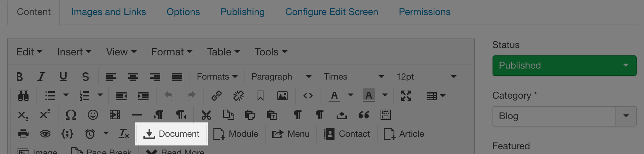Click the Module button

point(236,134)
